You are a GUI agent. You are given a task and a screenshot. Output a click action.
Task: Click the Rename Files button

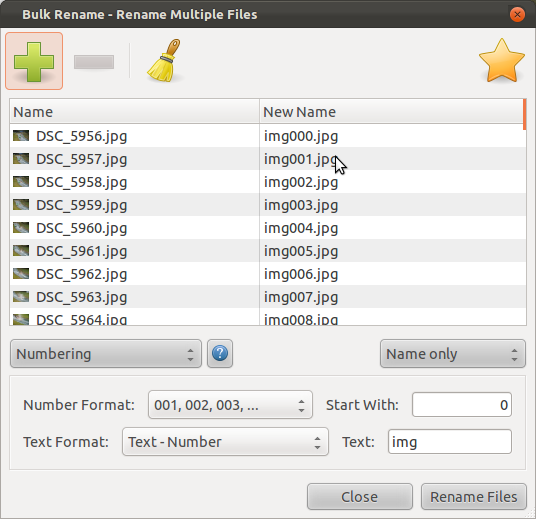473,497
